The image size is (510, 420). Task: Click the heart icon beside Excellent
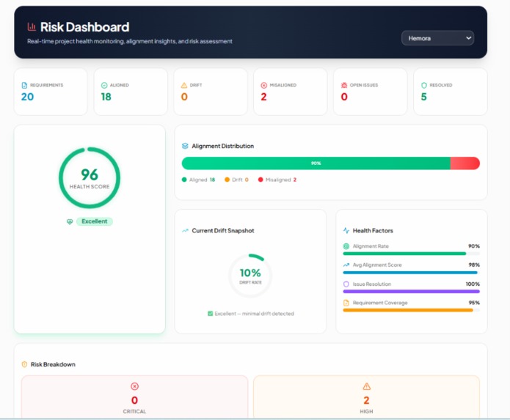tap(70, 221)
